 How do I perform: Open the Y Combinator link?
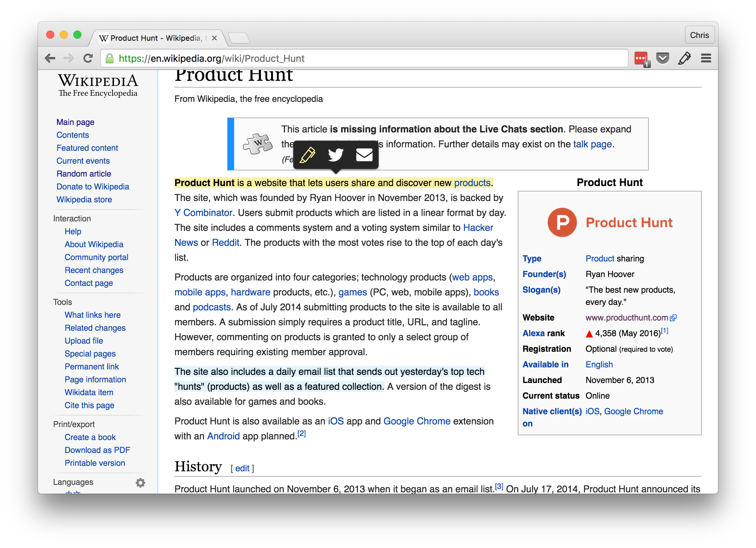click(x=203, y=213)
